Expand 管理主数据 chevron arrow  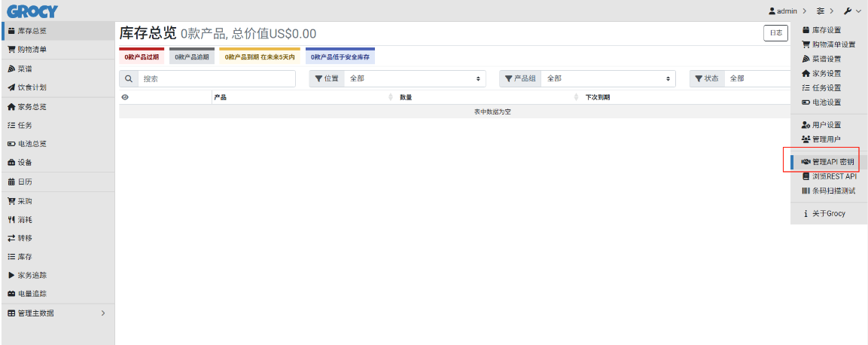[x=103, y=313]
